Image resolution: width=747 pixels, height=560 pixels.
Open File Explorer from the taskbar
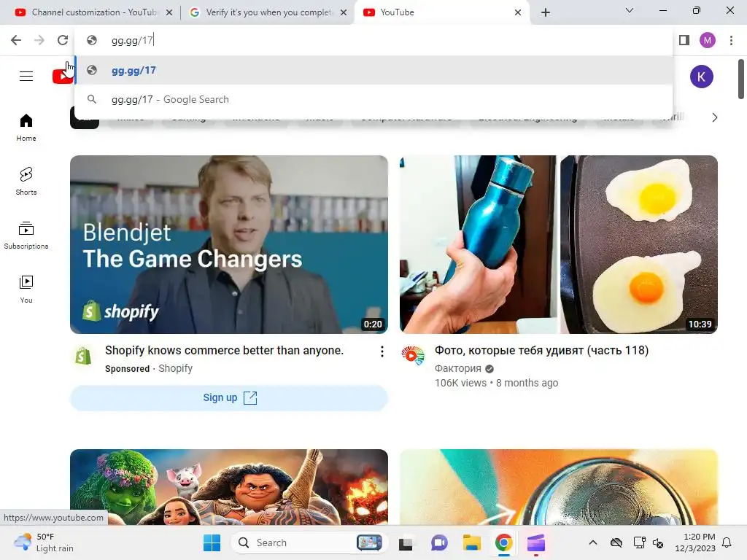click(x=472, y=542)
